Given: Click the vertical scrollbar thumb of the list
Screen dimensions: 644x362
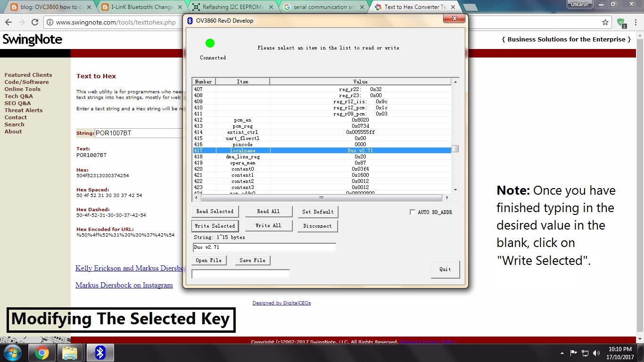Looking at the screenshot, I should coord(455,149).
